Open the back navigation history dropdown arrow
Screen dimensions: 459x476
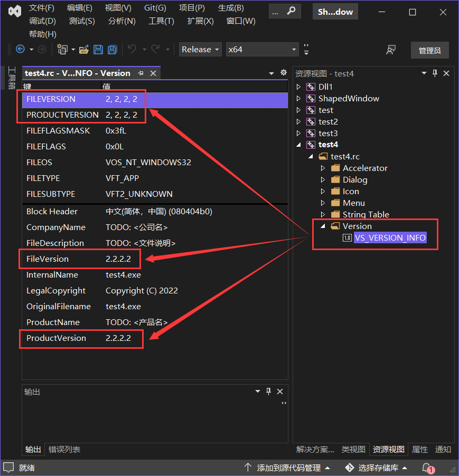31,49
